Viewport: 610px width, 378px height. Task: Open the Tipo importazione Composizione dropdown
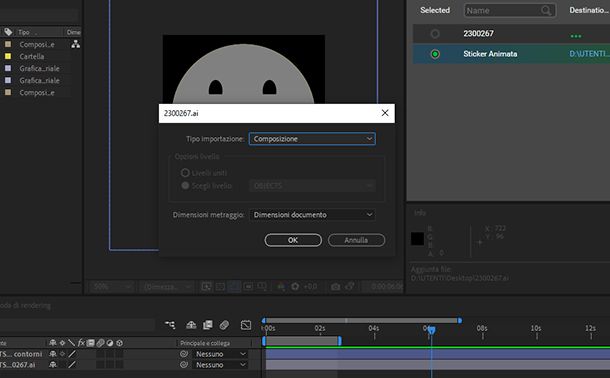tap(312, 139)
